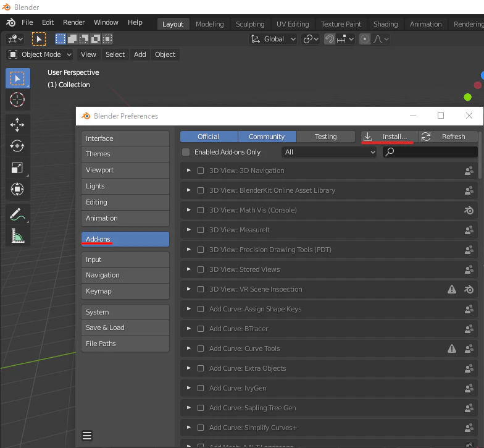This screenshot has height=448, width=484.
Task: Set selection mode to invert
Action: pyautogui.click(x=95, y=39)
